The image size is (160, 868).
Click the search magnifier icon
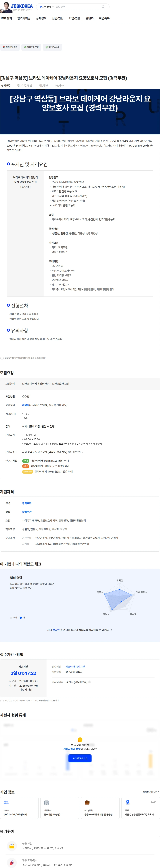[103, 7]
